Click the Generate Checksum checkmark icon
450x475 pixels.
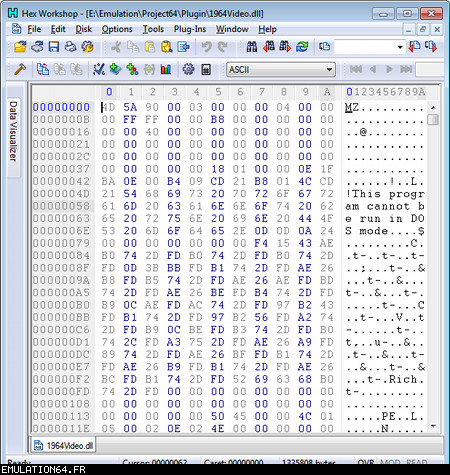pyautogui.click(x=99, y=69)
